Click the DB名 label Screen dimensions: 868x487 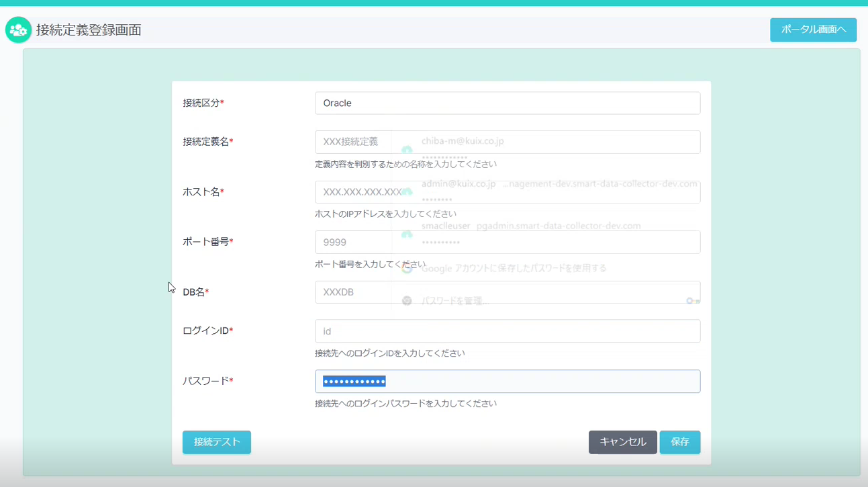coord(196,292)
